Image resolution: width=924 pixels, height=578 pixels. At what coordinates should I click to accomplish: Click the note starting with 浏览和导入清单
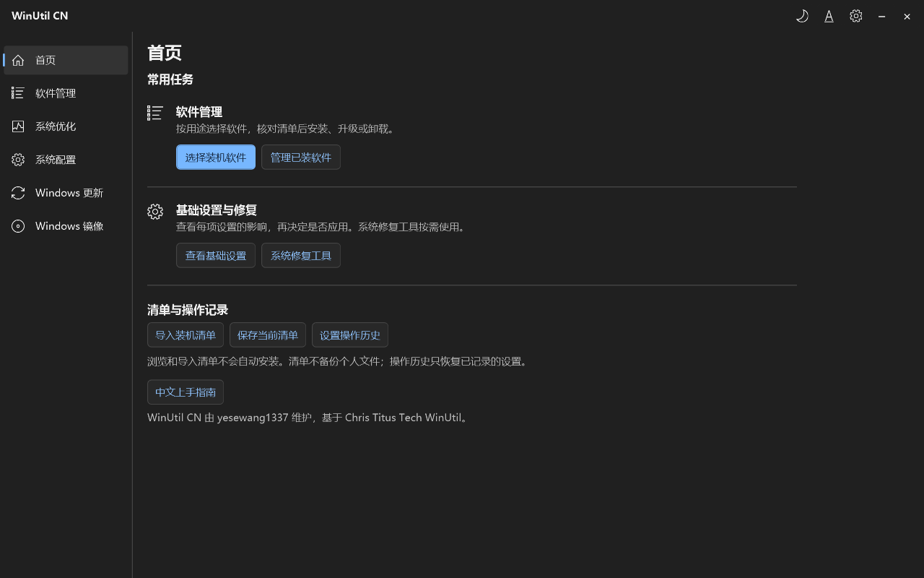coord(339,361)
